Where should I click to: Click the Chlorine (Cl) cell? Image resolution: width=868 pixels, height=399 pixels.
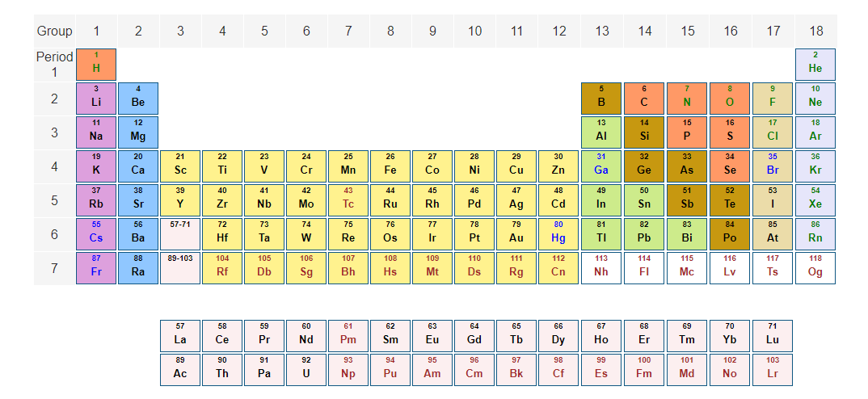[773, 132]
